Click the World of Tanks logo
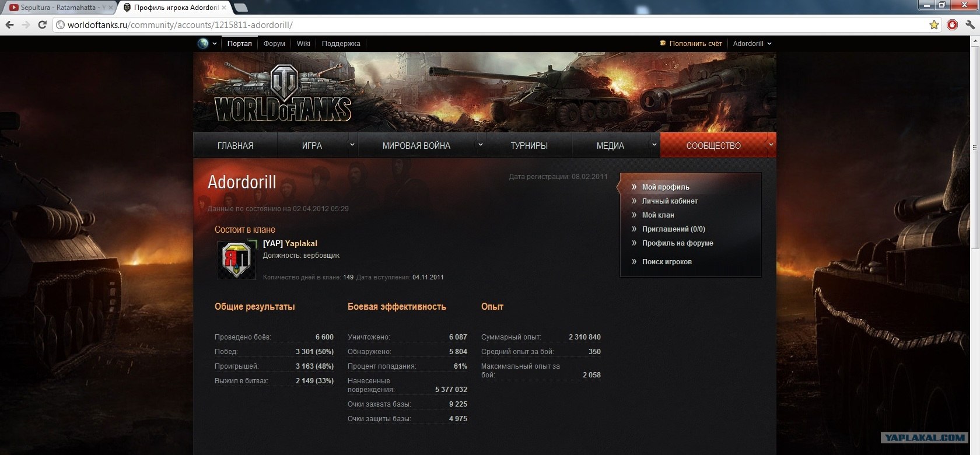 coord(283,93)
